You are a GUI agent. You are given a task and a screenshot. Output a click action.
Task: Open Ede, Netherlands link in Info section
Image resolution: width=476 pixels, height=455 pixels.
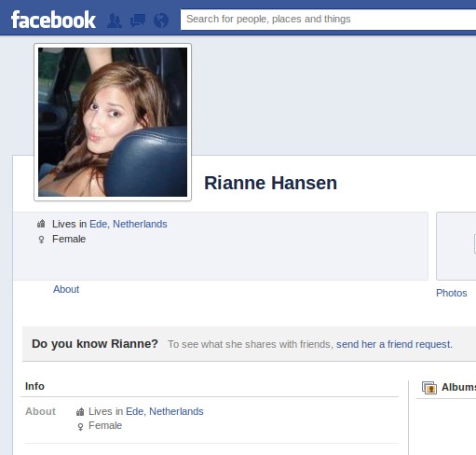tap(165, 411)
